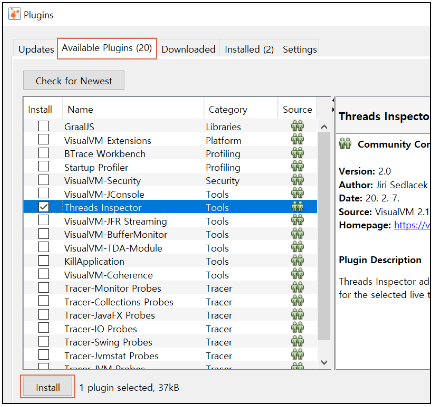Screen dimensions: 433x407
Task: Click community source icon for Tracer-Jvmstat Probes row
Action: point(297,355)
